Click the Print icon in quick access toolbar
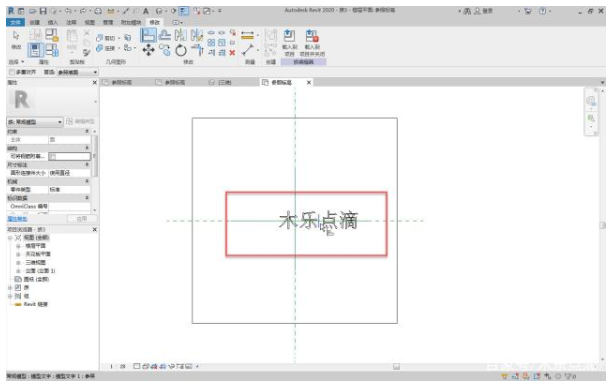 tap(98, 11)
